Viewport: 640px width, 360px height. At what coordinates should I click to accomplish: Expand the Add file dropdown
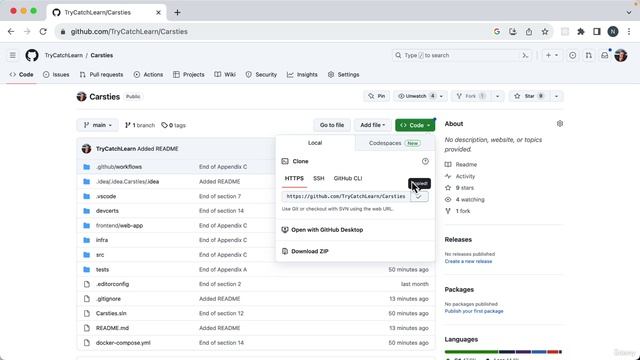(373, 125)
